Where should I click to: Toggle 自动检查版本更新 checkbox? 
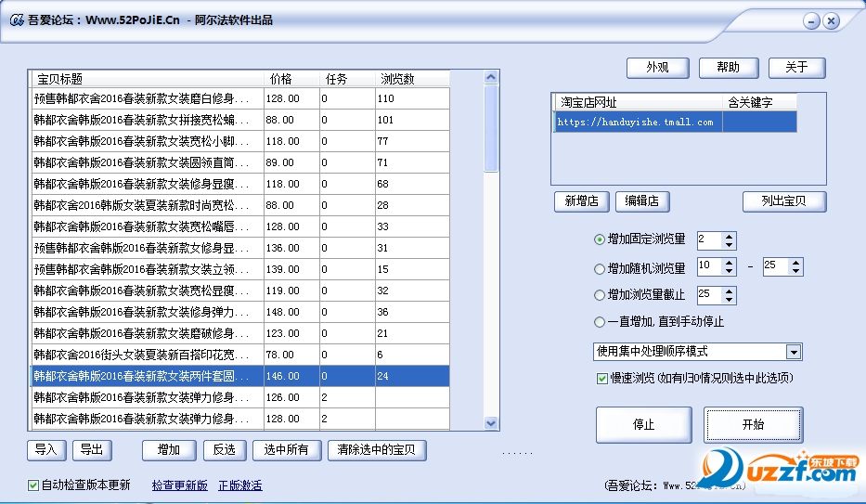pos(33,485)
